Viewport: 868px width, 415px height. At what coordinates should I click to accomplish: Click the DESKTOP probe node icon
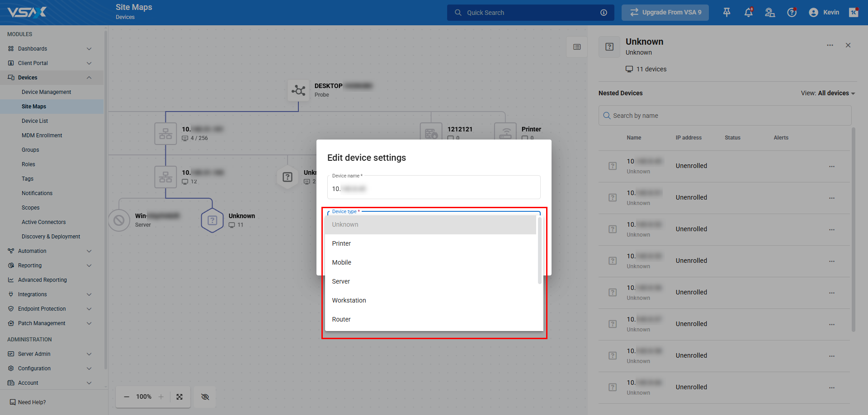pos(298,91)
